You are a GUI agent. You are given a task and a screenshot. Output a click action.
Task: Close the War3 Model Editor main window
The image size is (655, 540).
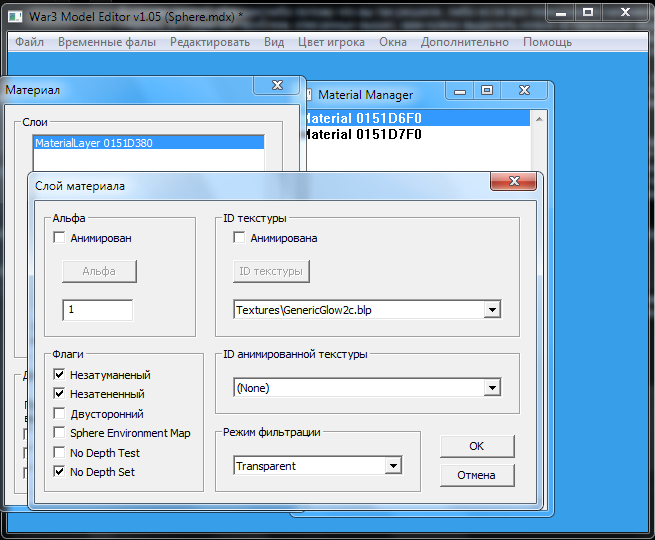[625, 13]
